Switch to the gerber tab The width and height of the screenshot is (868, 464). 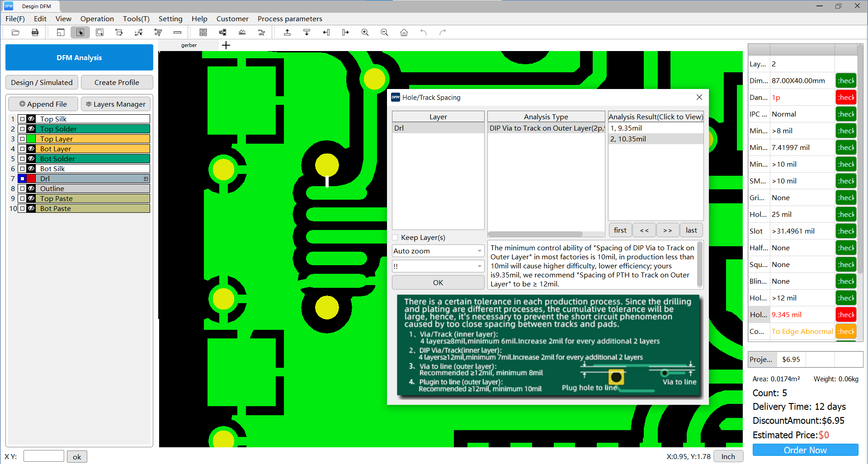point(189,45)
